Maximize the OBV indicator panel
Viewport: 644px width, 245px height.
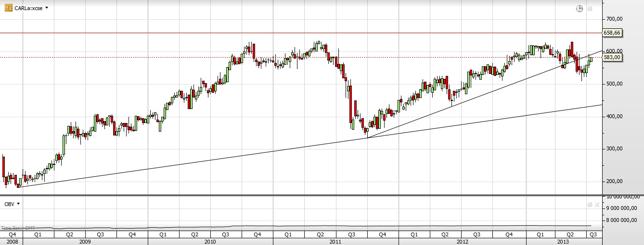590,205
